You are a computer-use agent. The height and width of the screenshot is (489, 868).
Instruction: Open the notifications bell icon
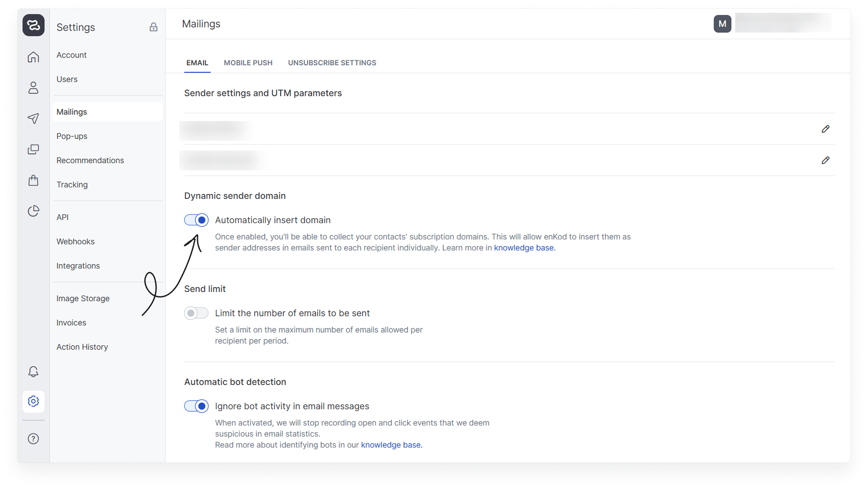click(33, 372)
